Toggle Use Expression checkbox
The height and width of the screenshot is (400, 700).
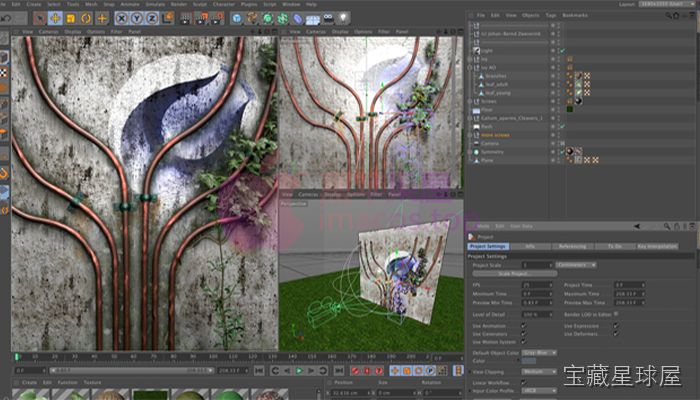[x=616, y=325]
